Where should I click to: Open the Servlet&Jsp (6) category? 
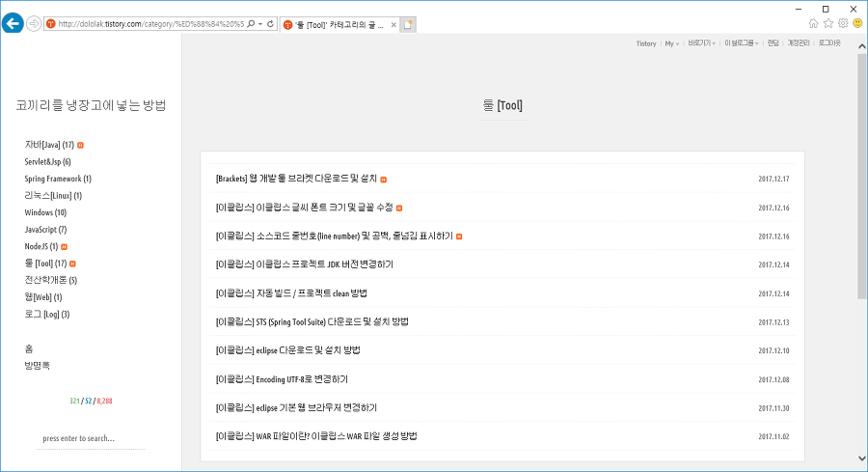[47, 162]
